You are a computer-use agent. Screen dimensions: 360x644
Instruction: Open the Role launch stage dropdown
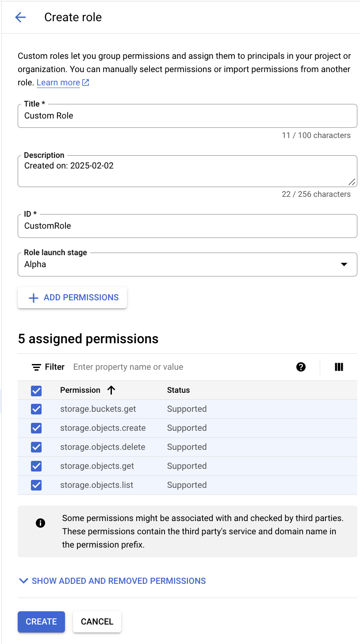[x=187, y=264]
